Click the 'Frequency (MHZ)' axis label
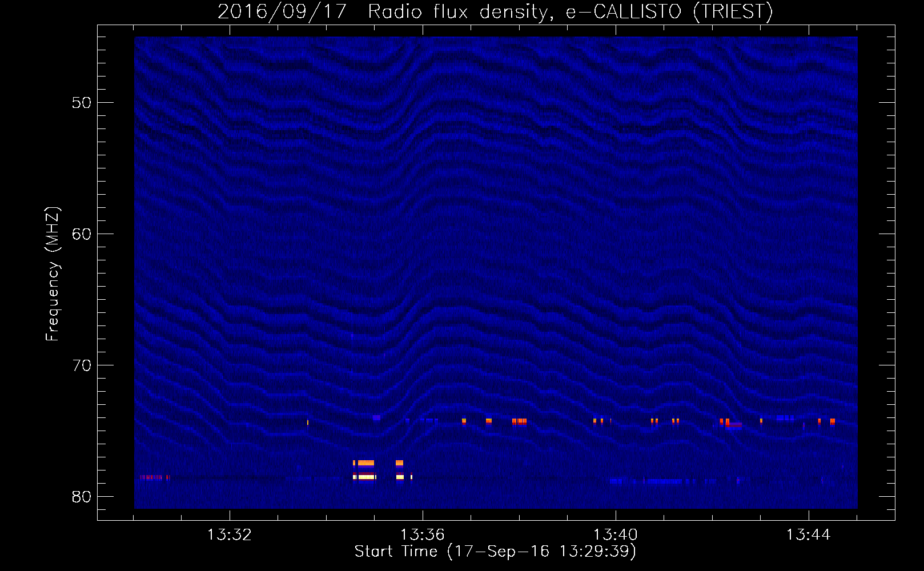This screenshot has width=924, height=571. coord(53,274)
